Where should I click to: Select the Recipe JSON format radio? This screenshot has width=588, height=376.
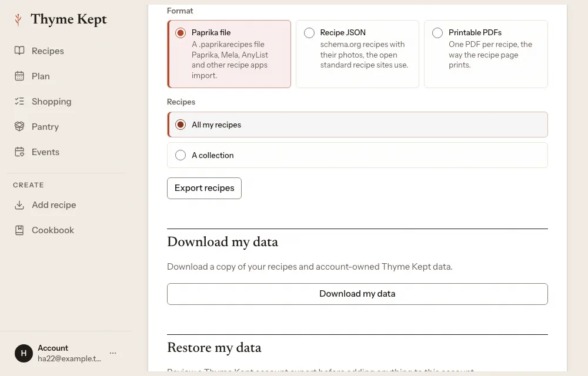tap(309, 33)
